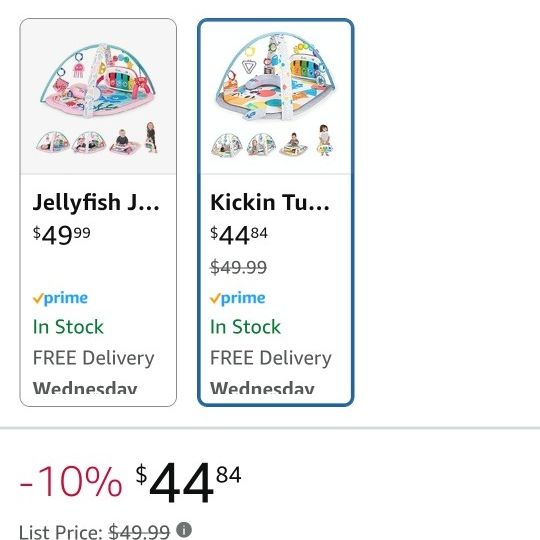Viewport: 540px width, 540px height.
Task: Click the List Price info icon
Action: (184, 530)
